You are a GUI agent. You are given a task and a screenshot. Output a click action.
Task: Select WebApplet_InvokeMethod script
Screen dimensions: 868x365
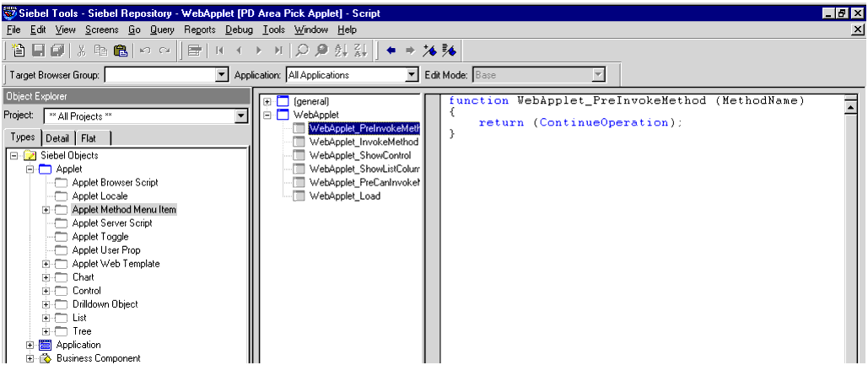pyautogui.click(x=364, y=142)
